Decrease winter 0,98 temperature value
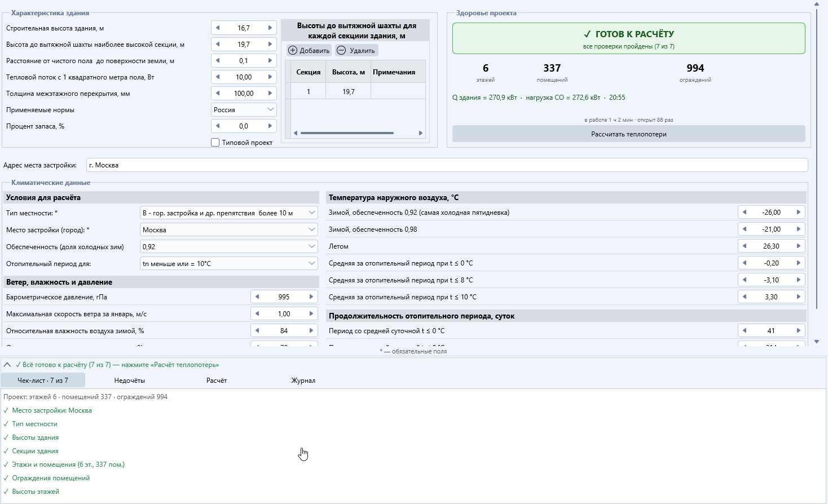The width and height of the screenshot is (828, 504). pyautogui.click(x=745, y=229)
